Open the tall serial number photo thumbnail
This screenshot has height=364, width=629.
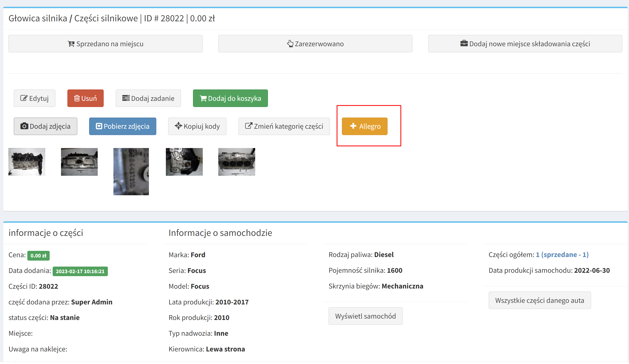point(131,171)
